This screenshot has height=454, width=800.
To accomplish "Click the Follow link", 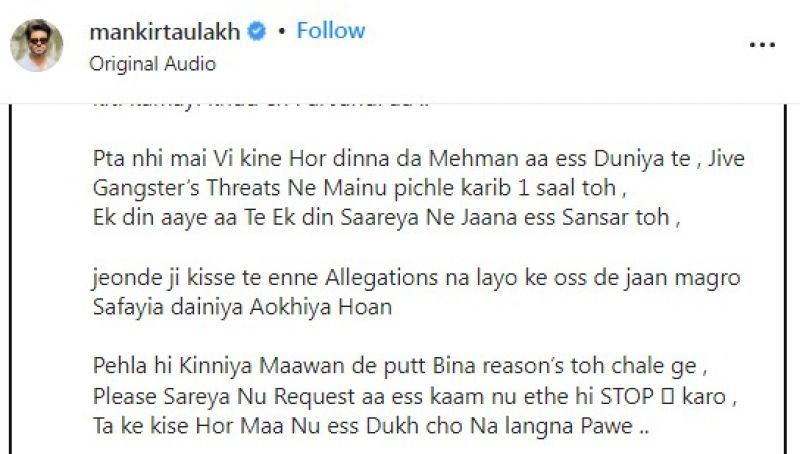I will tap(331, 31).
